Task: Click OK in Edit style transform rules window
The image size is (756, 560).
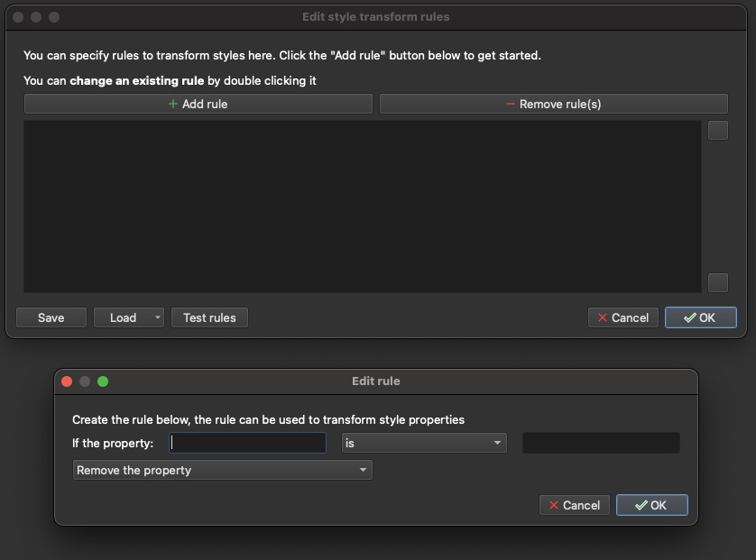Action: click(x=700, y=317)
